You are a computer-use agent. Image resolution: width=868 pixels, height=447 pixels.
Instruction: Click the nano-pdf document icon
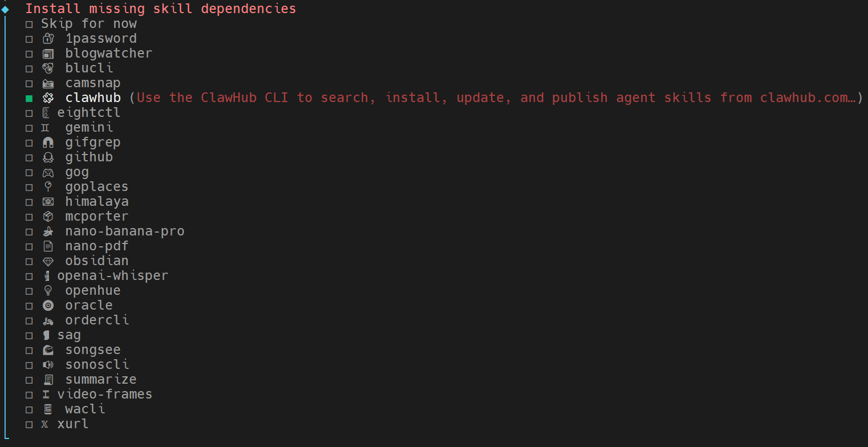[x=48, y=246]
